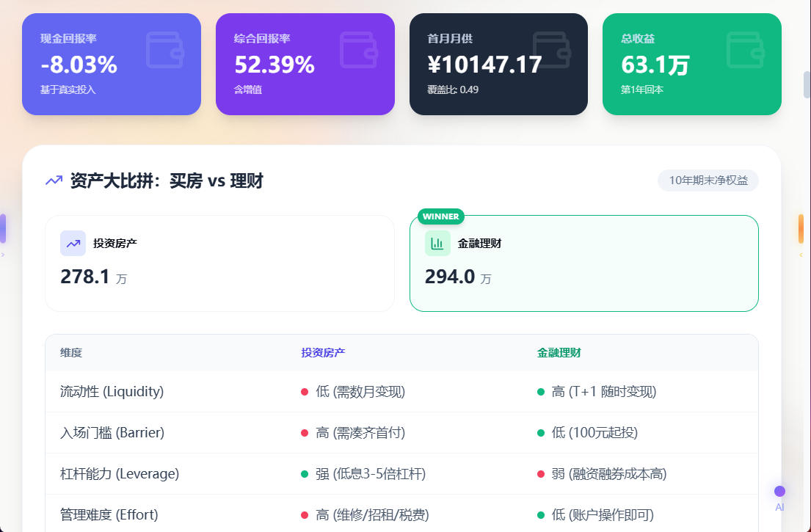Click the green dot beside 低 (账户操作即可)
Image resolution: width=811 pixels, height=532 pixels.
[541, 515]
